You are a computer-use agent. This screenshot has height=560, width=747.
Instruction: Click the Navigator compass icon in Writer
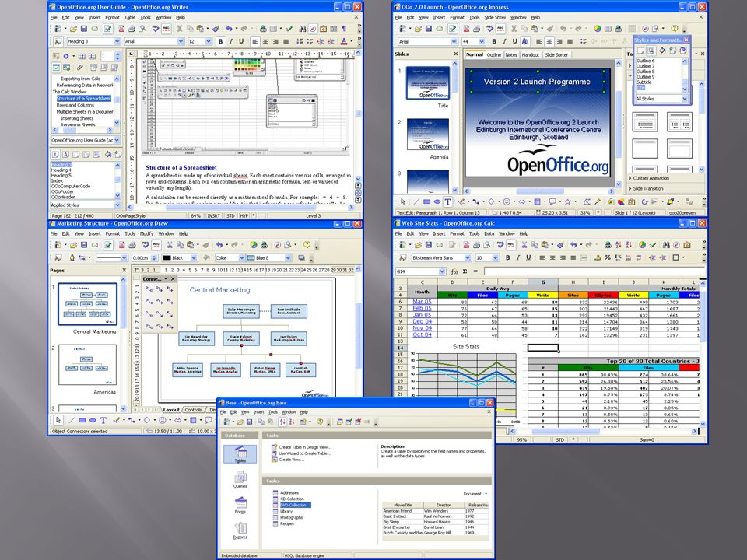[x=313, y=29]
